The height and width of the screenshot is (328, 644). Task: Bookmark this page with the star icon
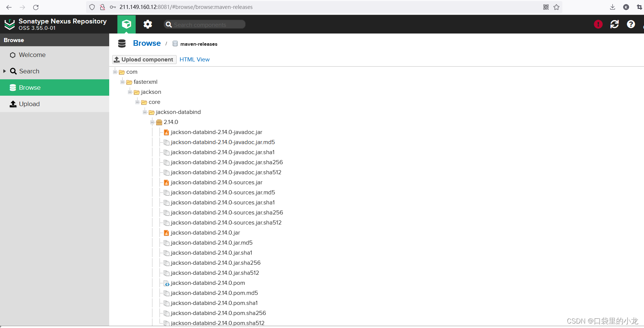[556, 7]
